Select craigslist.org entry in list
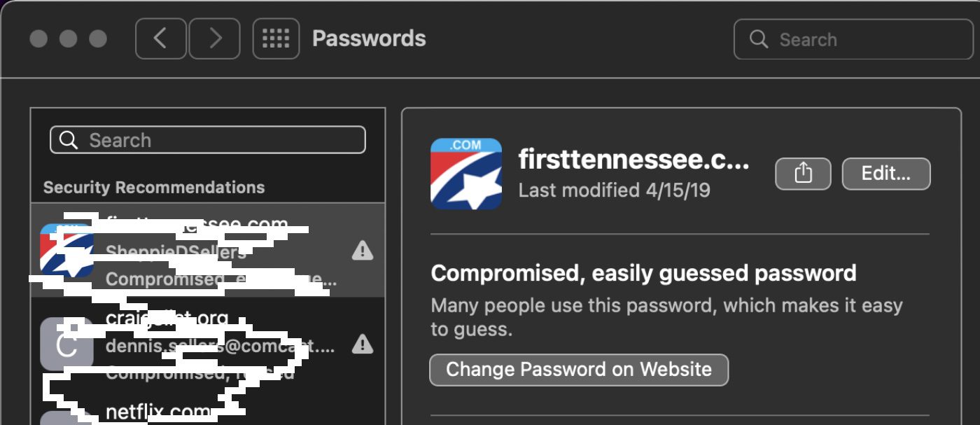Viewport: 980px width, 425px height. (x=210, y=343)
